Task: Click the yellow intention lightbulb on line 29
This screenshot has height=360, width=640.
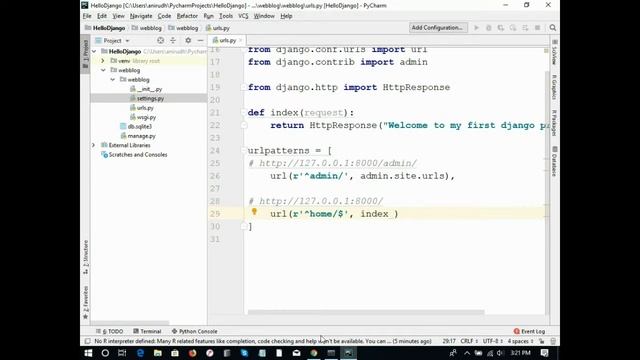Action: 254,211
